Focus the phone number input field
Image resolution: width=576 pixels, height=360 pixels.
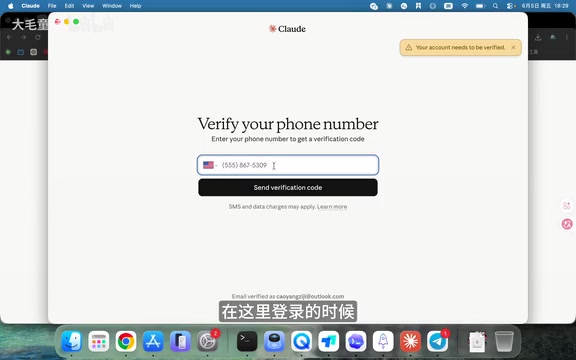(288, 165)
